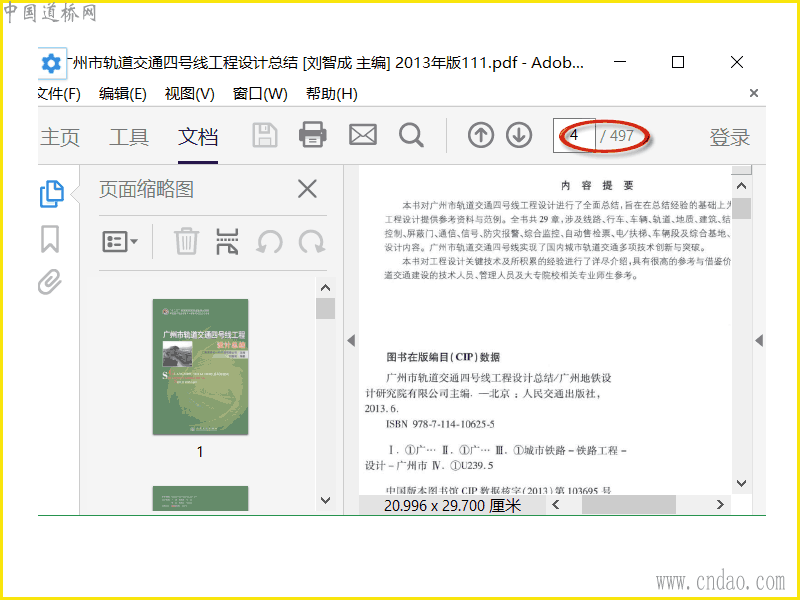Click the horizontal scroll right arrow

[720, 505]
